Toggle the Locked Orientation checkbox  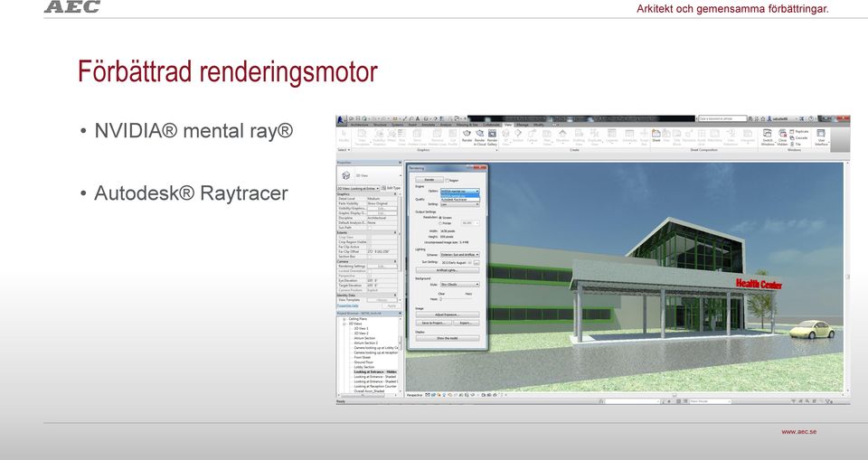pos(369,271)
